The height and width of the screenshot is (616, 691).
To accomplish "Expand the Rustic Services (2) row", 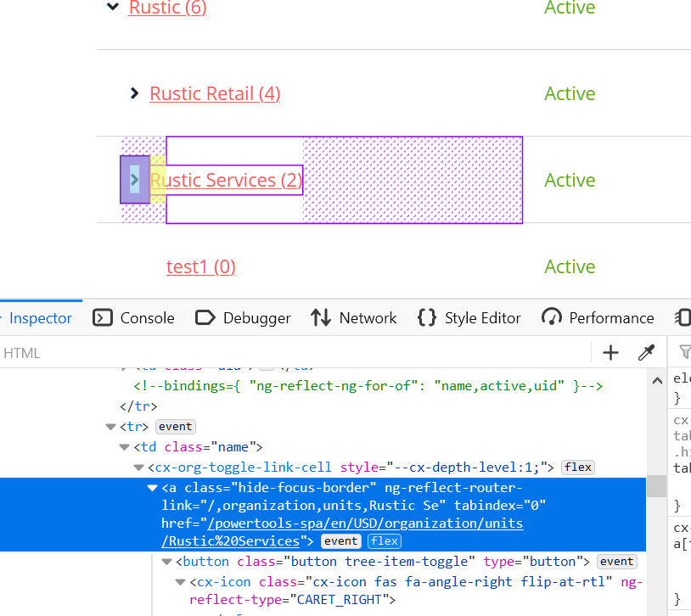I will [x=135, y=180].
